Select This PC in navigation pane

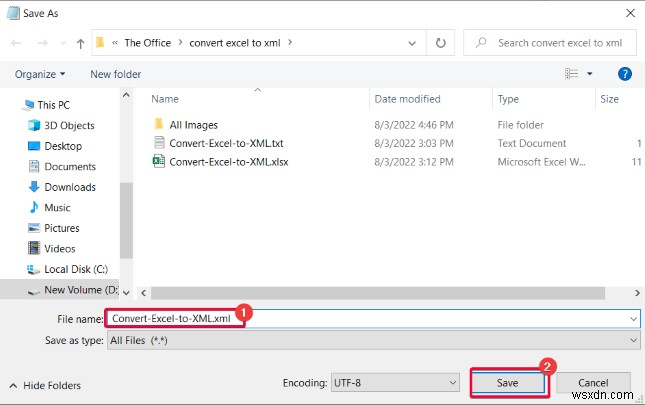tap(53, 105)
